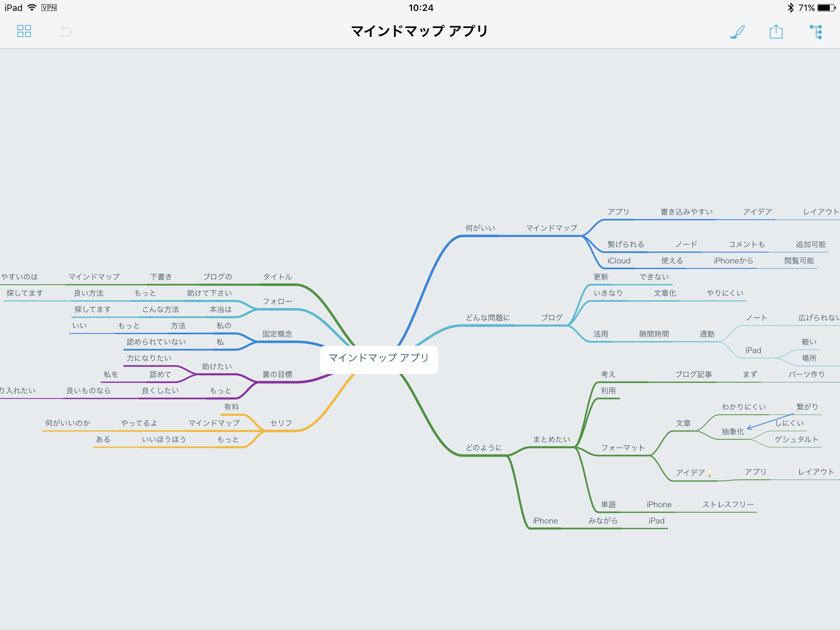Open the outline tree structure icon
Image resolution: width=840 pixels, height=630 pixels.
click(x=816, y=31)
